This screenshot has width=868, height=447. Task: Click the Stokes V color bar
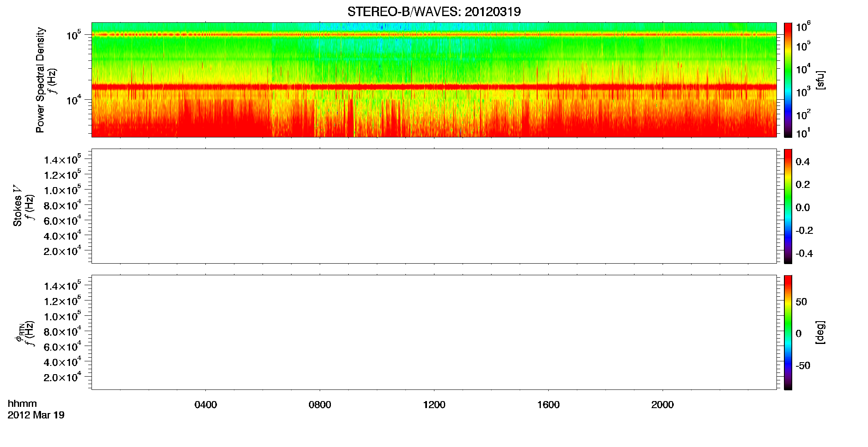coord(788,206)
